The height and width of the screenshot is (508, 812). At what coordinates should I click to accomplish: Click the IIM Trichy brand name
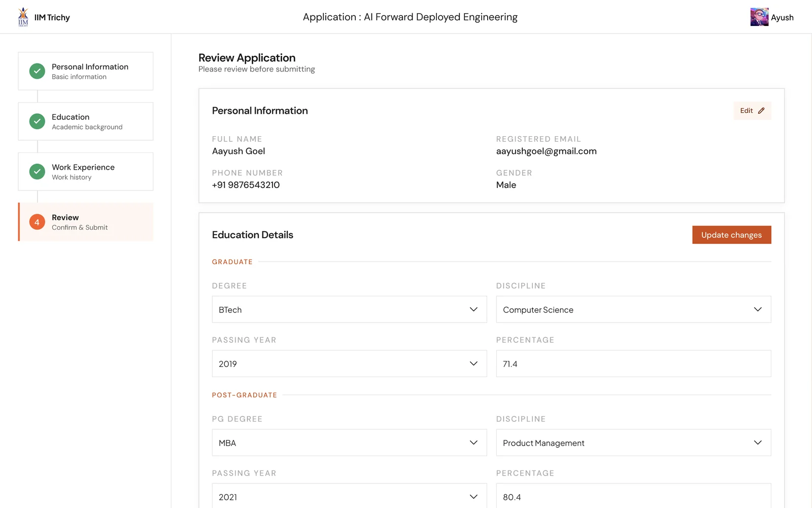pyautogui.click(x=52, y=17)
